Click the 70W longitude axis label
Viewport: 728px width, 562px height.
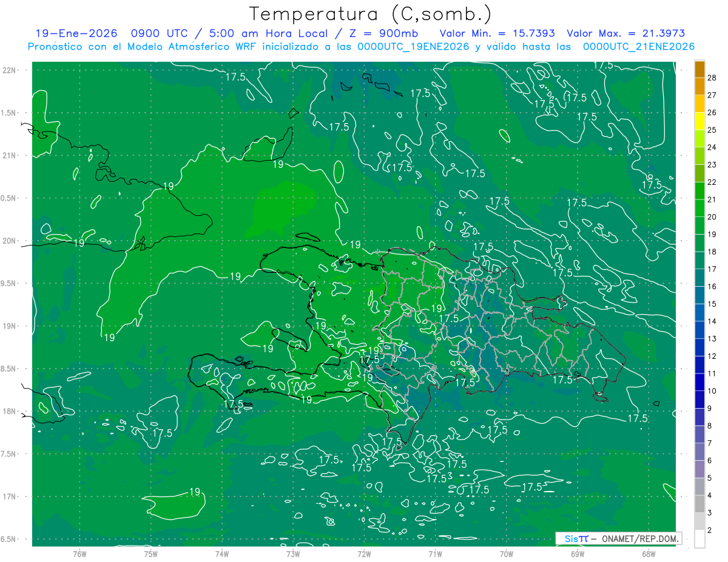[x=506, y=554]
